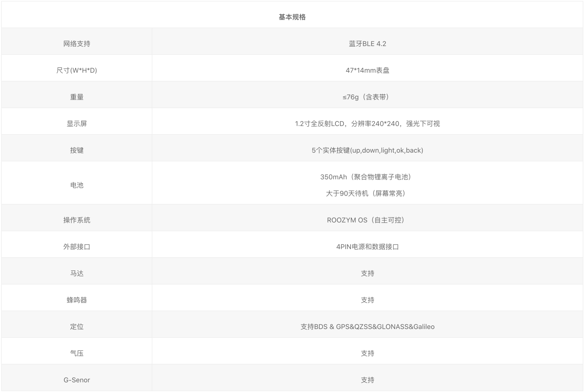This screenshot has height=392, width=584.
Task: Click the 基本规格 table header
Action: click(292, 17)
